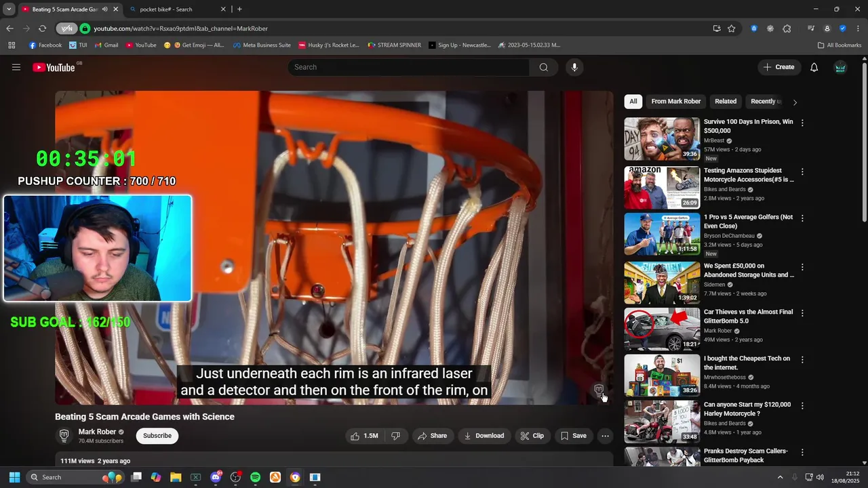Show hidden system tray icons

tap(780, 477)
